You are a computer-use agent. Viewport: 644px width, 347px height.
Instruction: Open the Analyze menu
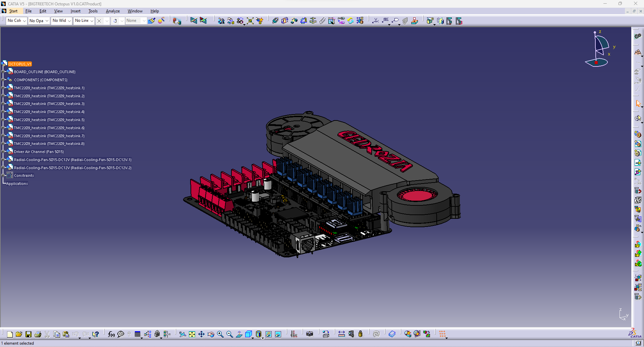pyautogui.click(x=113, y=11)
